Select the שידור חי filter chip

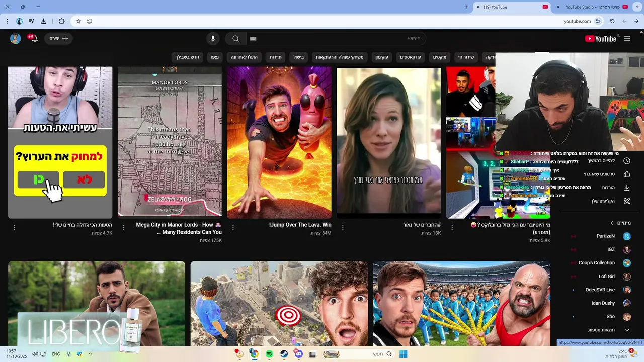tap(465, 57)
